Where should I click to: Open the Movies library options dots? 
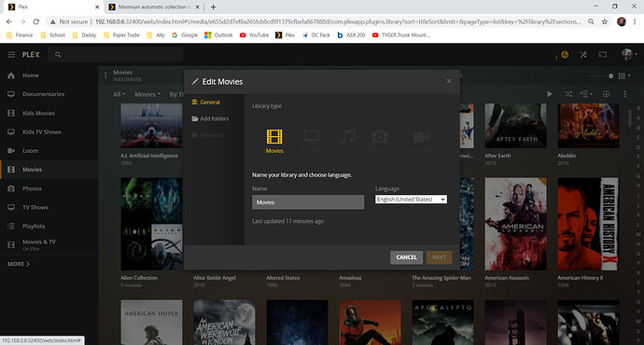pos(105,76)
